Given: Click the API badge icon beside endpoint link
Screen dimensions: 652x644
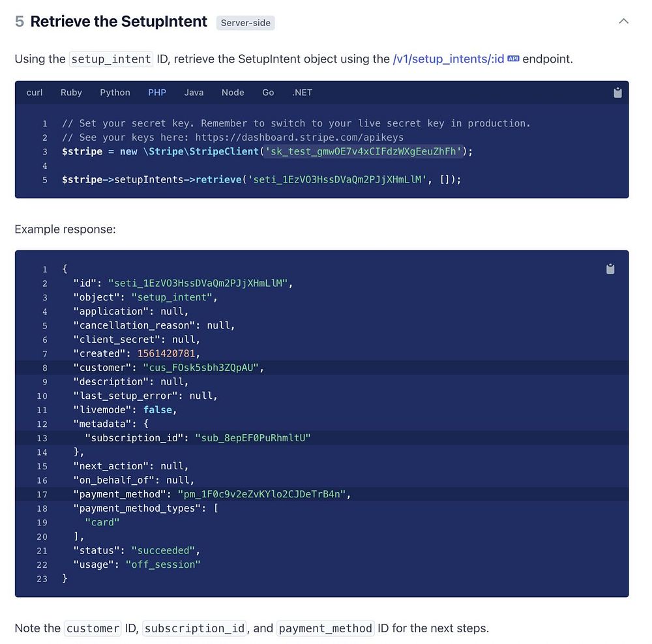Looking at the screenshot, I should [x=513, y=59].
